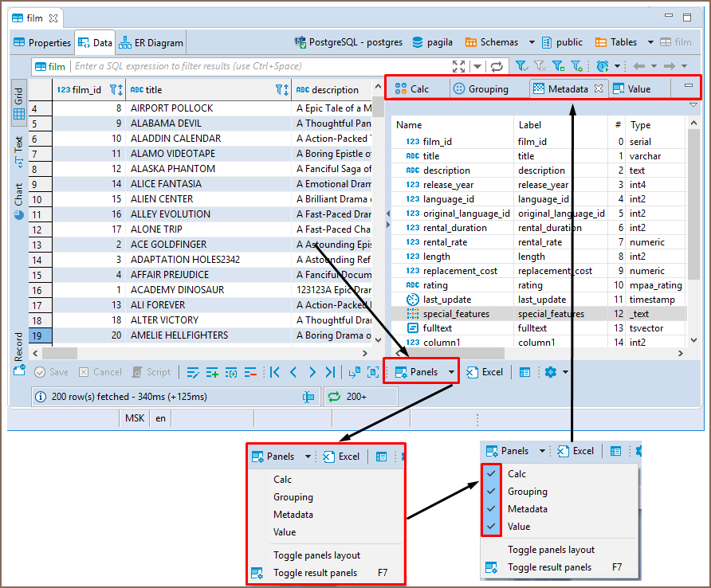711x588 pixels.
Task: Click the Excel export button in main toolbar
Action: pos(485,372)
